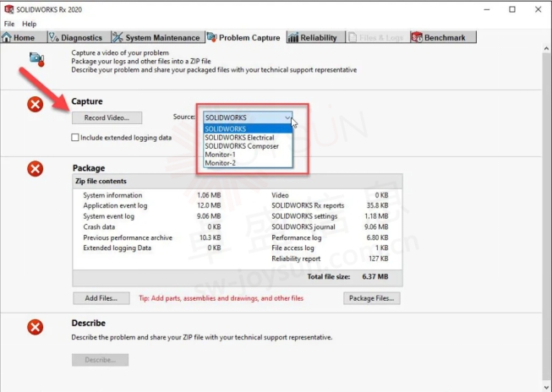Click 'Application event log' entry
552x392 pixels.
tap(115, 206)
